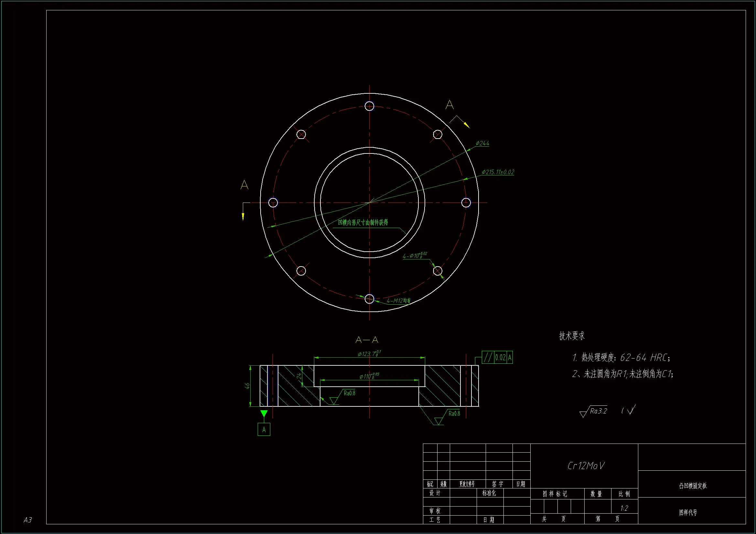Select the 46 thickness dimension
This screenshot has width=756, height=534.
[247, 386]
